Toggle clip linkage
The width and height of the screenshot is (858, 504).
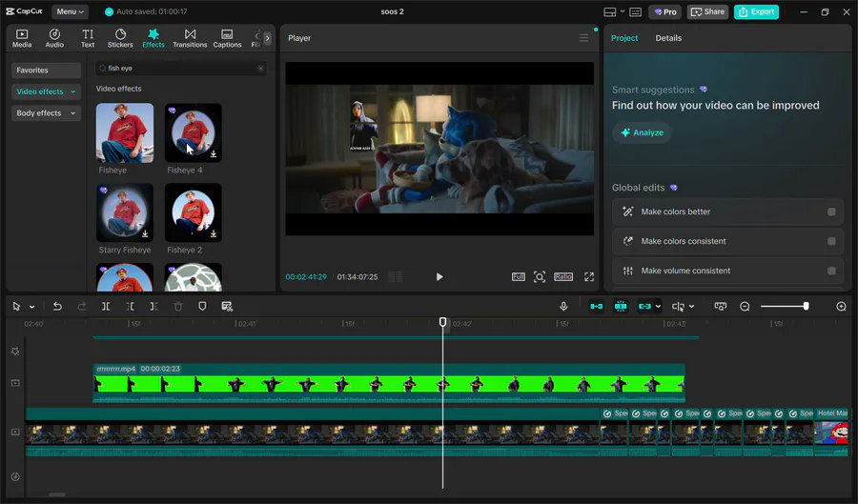(x=644, y=306)
